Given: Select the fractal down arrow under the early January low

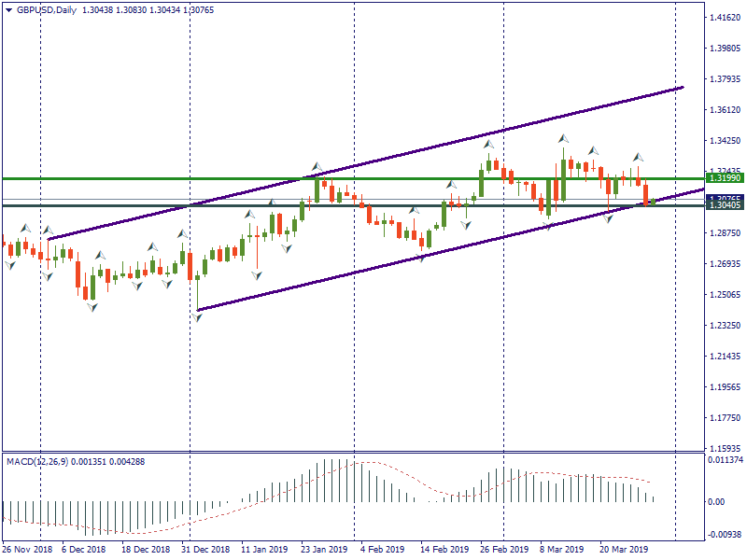Looking at the screenshot, I should click(197, 317).
